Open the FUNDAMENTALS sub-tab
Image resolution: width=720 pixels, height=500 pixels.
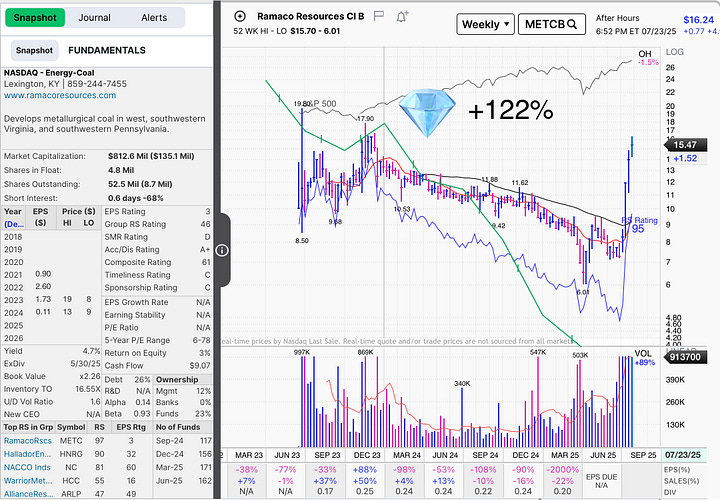point(107,51)
